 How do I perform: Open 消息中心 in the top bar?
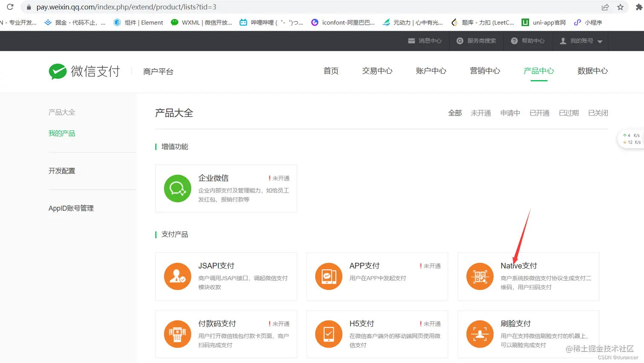[425, 41]
